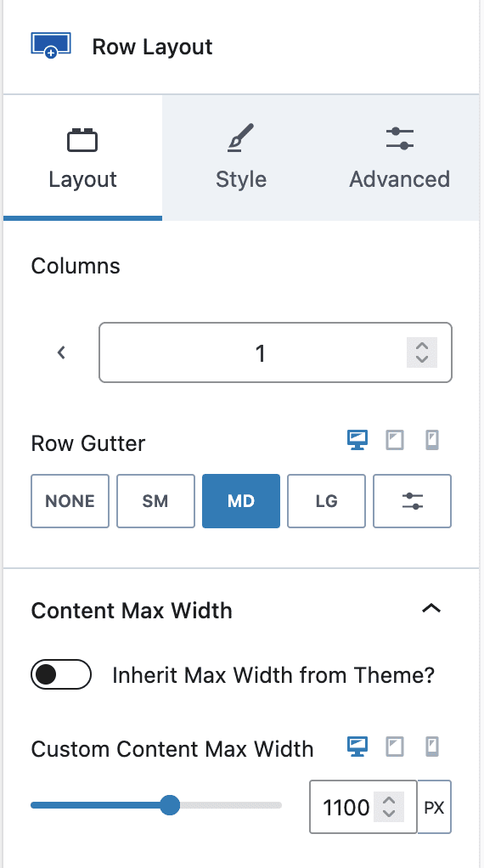Viewport: 484px width, 868px height.
Task: Open the Advanced tab
Action: tap(399, 158)
